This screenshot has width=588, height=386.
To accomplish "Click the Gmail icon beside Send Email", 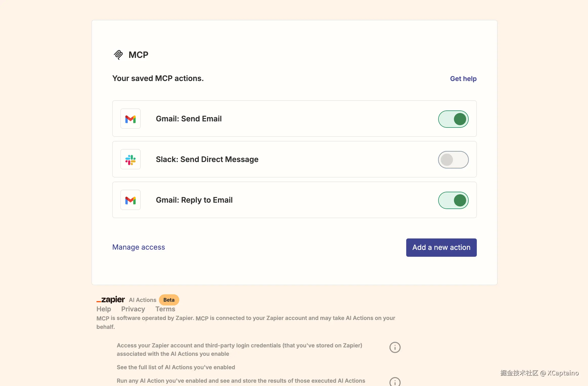I will 130,119.
